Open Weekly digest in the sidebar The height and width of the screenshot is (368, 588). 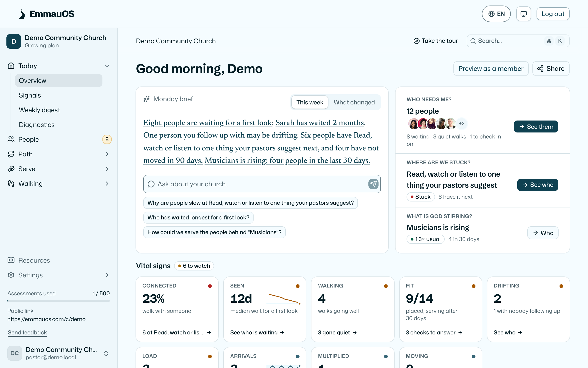tap(59, 110)
